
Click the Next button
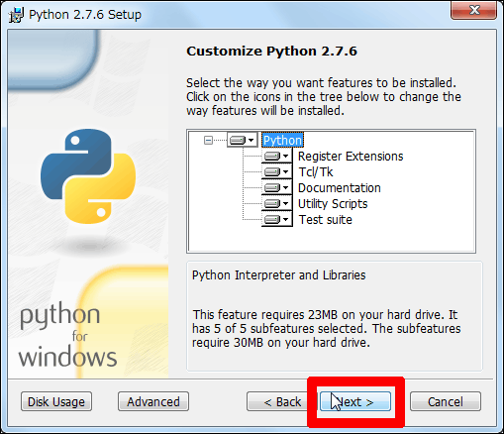pyautogui.click(x=355, y=401)
